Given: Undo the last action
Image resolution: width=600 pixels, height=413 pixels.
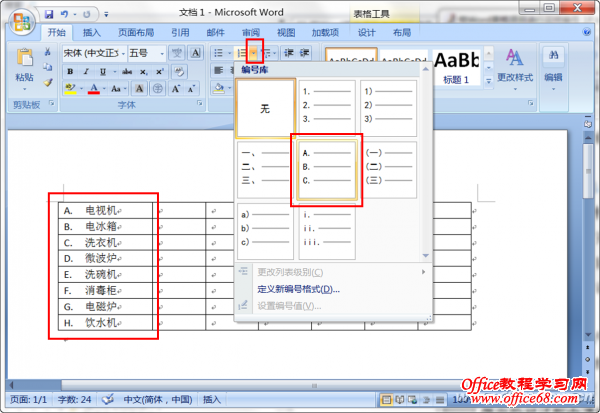Looking at the screenshot, I should [x=64, y=14].
